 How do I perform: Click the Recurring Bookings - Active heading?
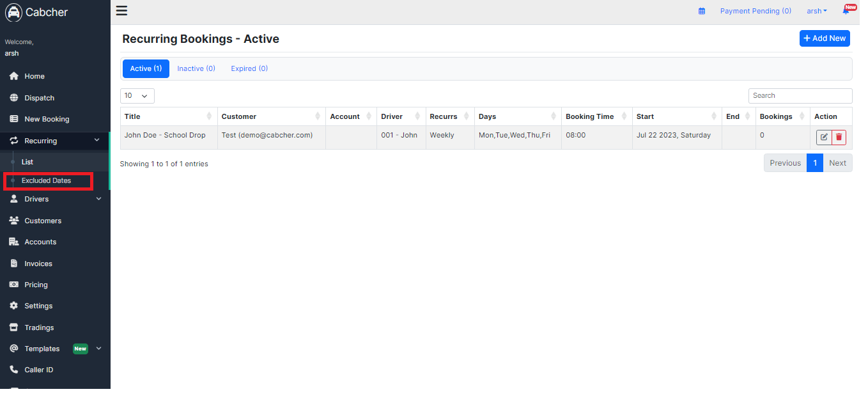(x=201, y=39)
